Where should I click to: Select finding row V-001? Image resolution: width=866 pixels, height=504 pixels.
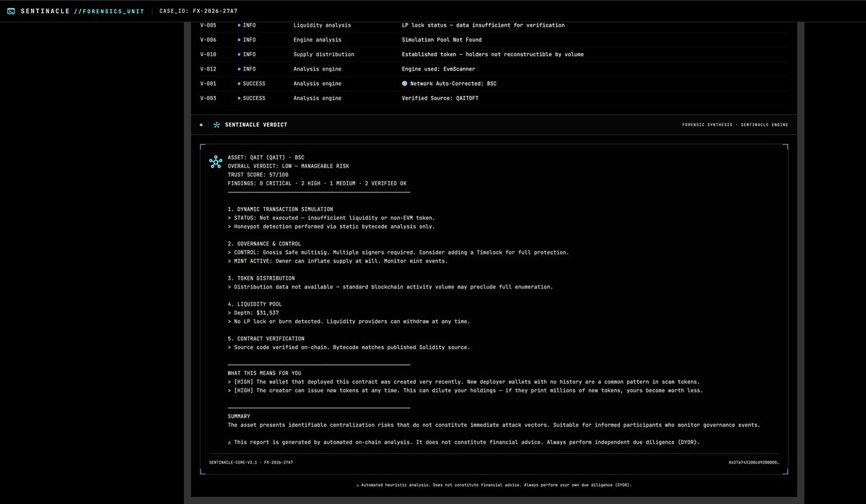[494, 84]
